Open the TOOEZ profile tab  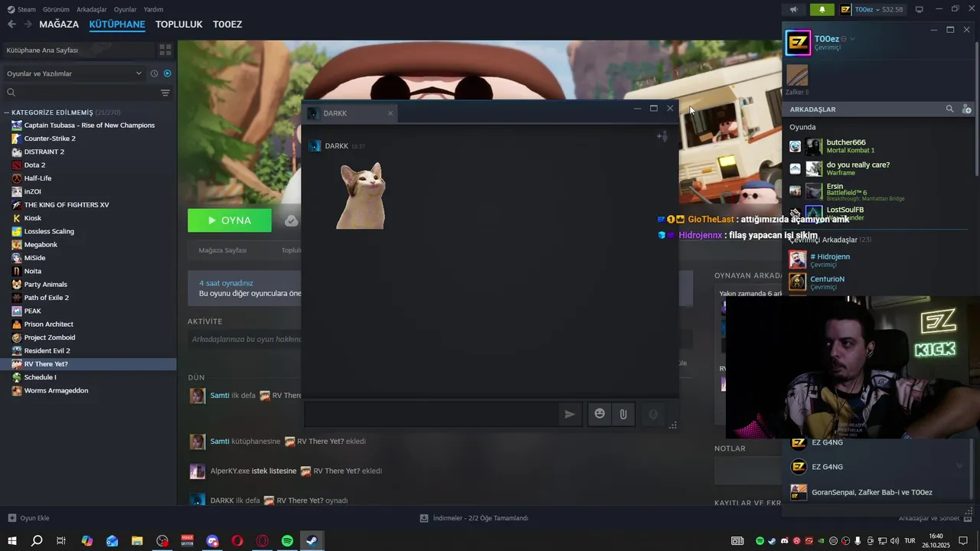(x=227, y=24)
